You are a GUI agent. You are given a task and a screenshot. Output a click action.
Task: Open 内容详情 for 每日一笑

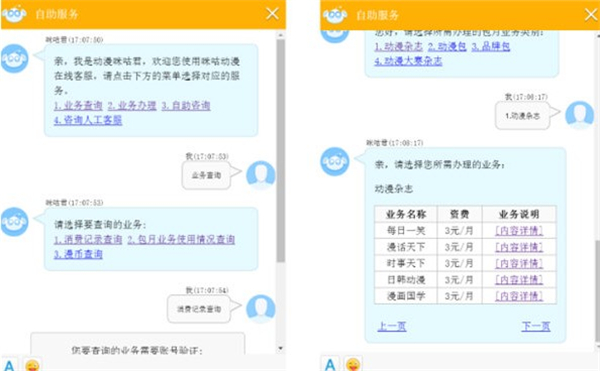coord(519,231)
